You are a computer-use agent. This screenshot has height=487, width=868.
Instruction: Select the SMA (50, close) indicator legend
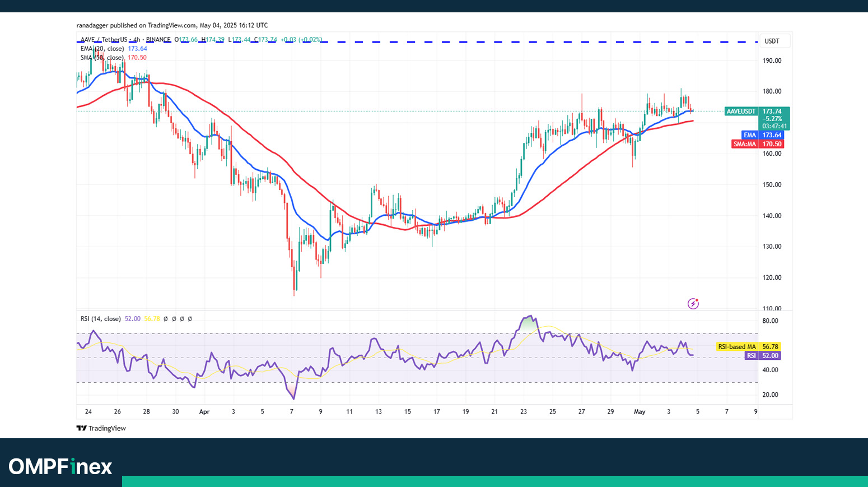tap(102, 58)
